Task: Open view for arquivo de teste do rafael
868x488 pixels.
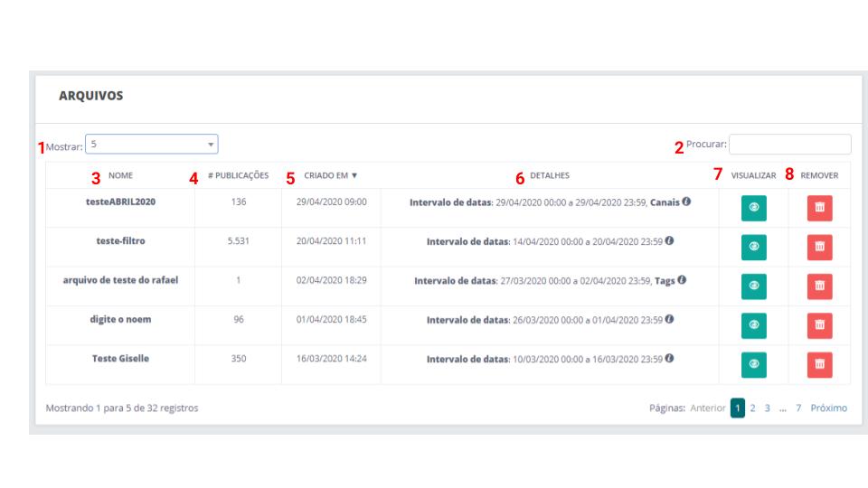Action: (753, 286)
